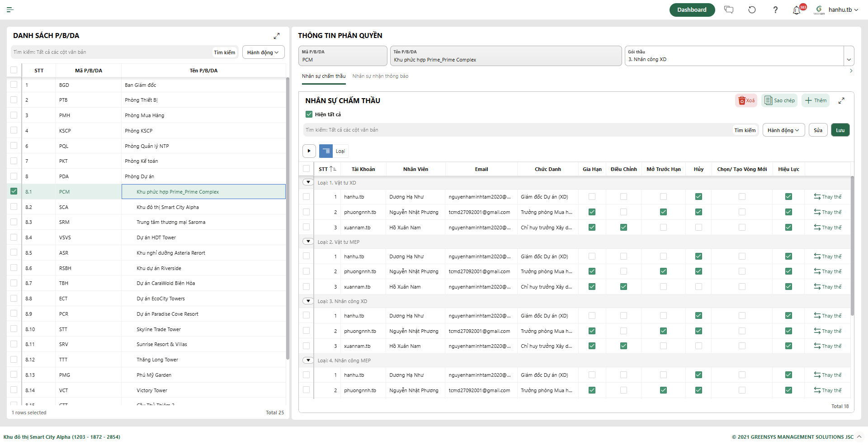868x446 pixels.
Task: Uncheck Điều Chỉnh for xuannam.tb in Vật tư XD
Action: [623, 228]
